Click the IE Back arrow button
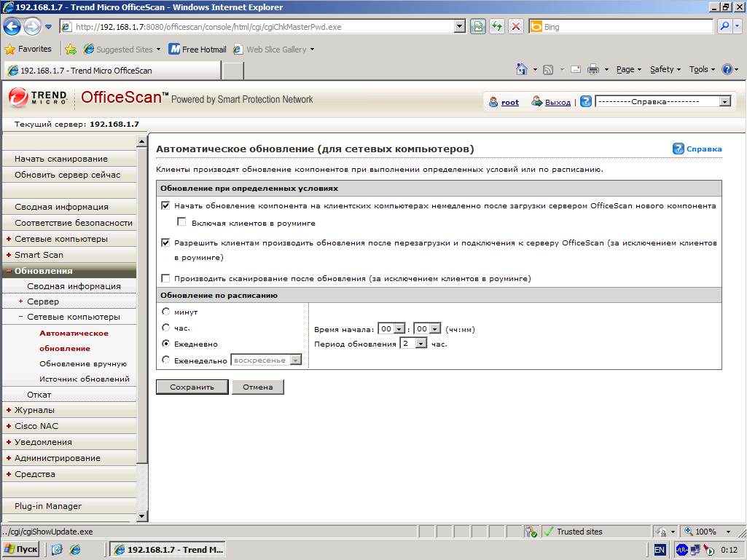 [x=12, y=27]
